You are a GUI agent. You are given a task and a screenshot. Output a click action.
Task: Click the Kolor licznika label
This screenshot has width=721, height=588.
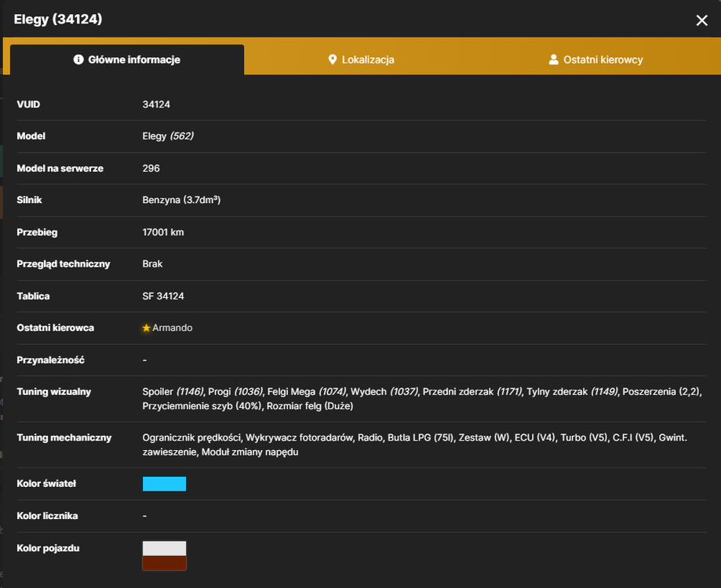(x=47, y=516)
